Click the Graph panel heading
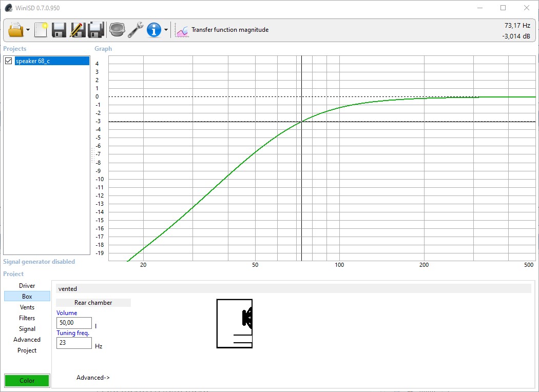 103,49
